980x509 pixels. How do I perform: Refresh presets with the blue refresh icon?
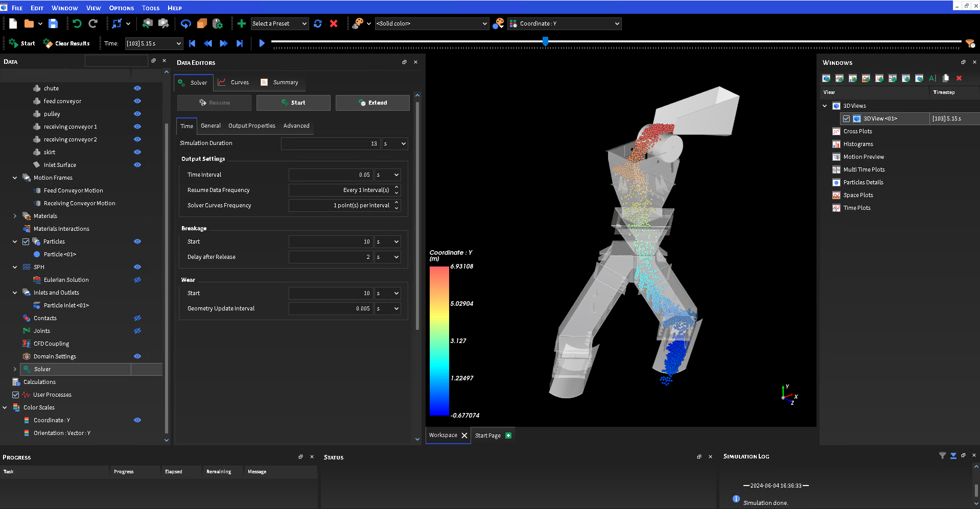coord(318,23)
